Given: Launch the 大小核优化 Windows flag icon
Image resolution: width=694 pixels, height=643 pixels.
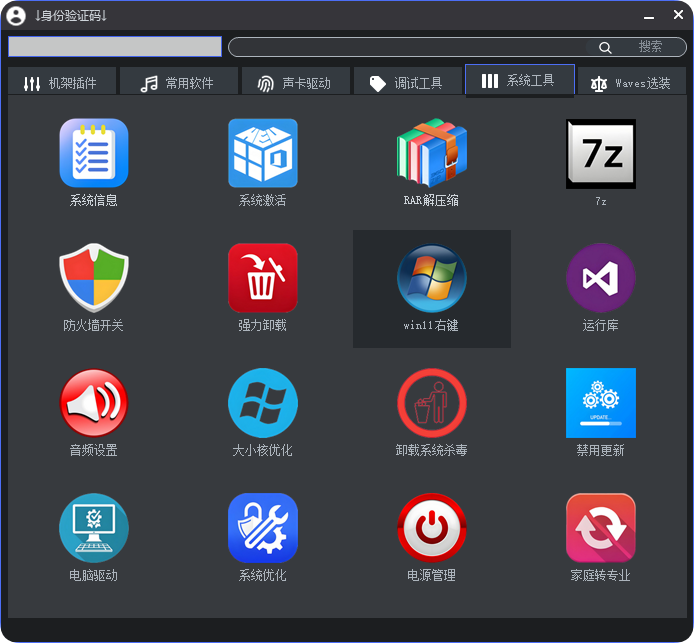Looking at the screenshot, I should coord(263,403).
